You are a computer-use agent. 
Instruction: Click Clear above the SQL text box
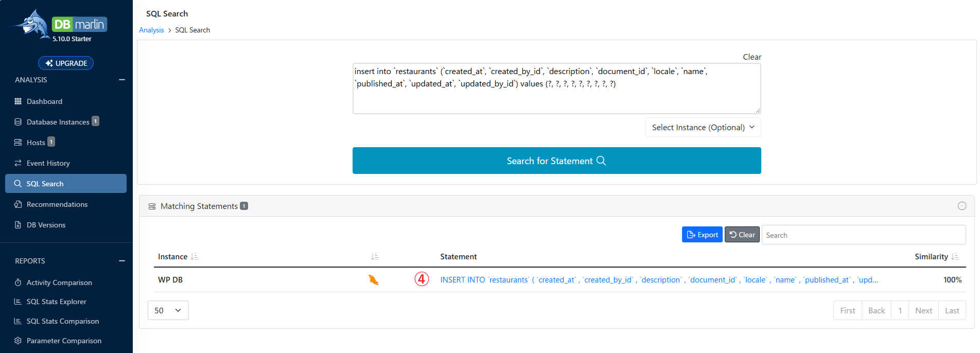pos(752,57)
